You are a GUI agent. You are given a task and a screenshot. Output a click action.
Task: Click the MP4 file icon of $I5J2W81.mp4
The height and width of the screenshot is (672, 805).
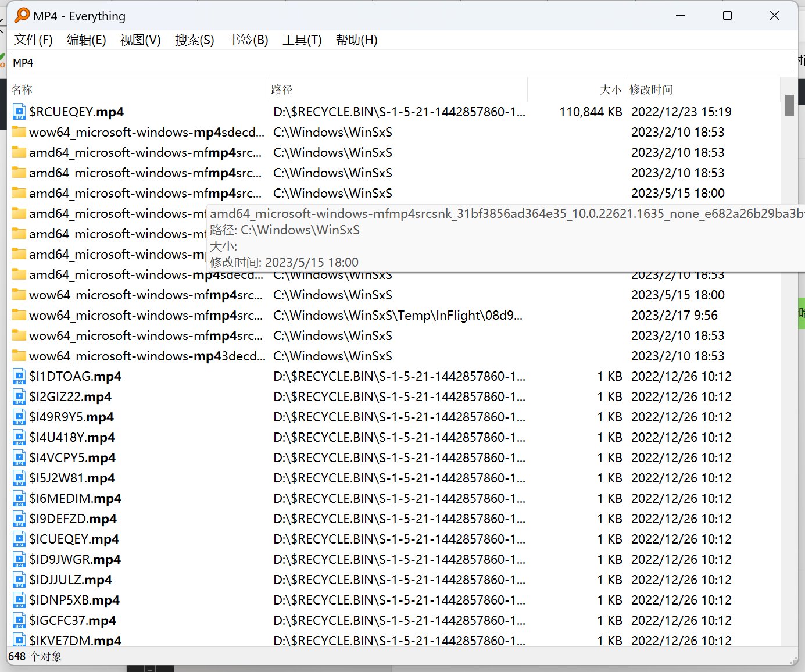coord(19,478)
